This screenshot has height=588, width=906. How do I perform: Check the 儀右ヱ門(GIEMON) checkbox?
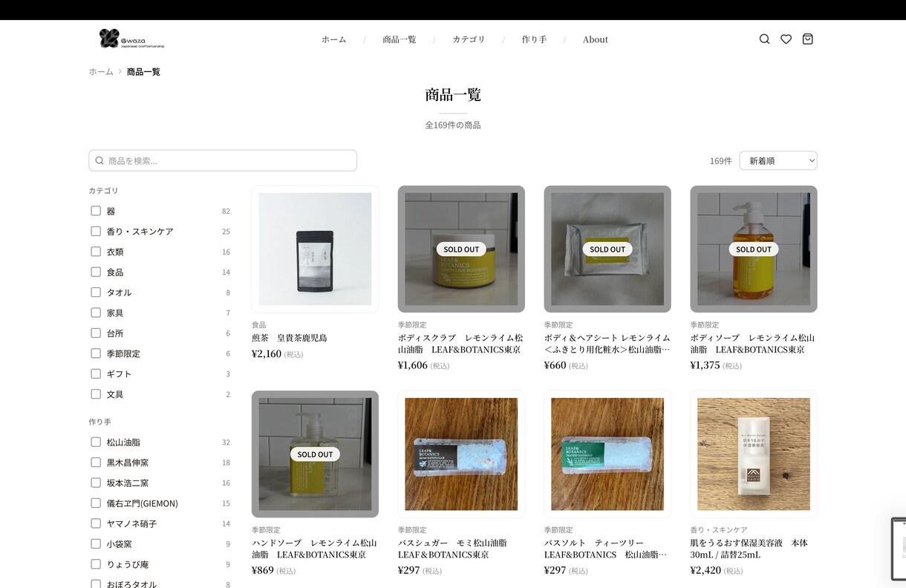coord(96,503)
